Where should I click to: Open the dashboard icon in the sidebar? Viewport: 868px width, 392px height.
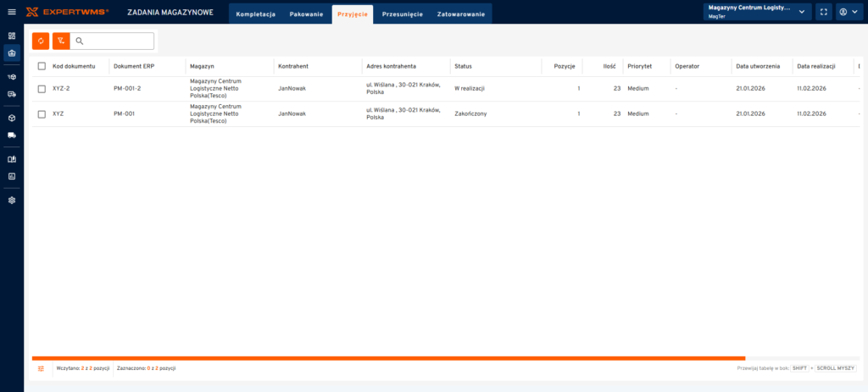(x=12, y=36)
